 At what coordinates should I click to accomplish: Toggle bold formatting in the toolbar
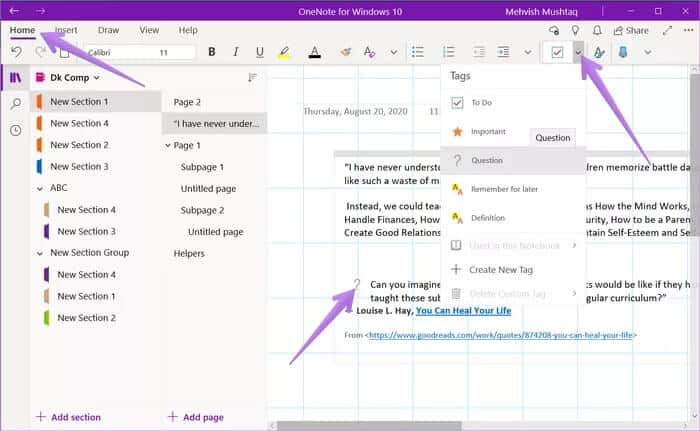(211, 52)
